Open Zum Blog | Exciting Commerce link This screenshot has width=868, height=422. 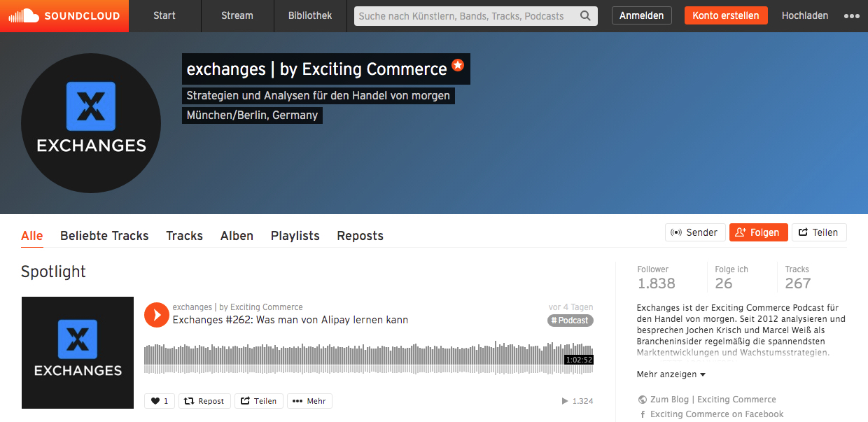pyautogui.click(x=713, y=400)
